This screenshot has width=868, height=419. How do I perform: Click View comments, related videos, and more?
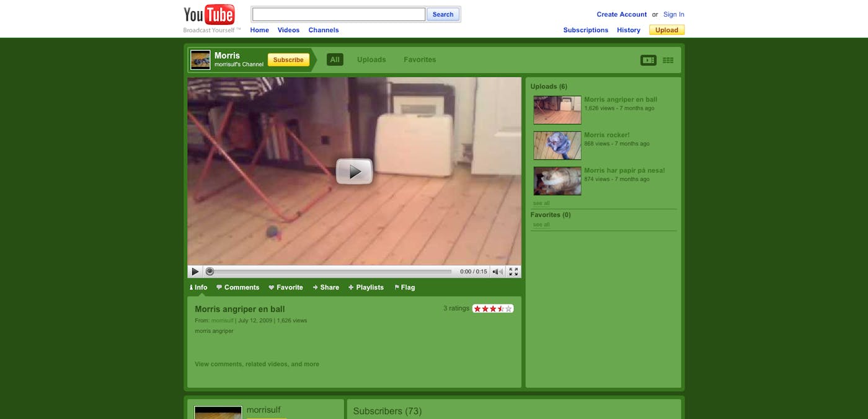[x=257, y=364]
